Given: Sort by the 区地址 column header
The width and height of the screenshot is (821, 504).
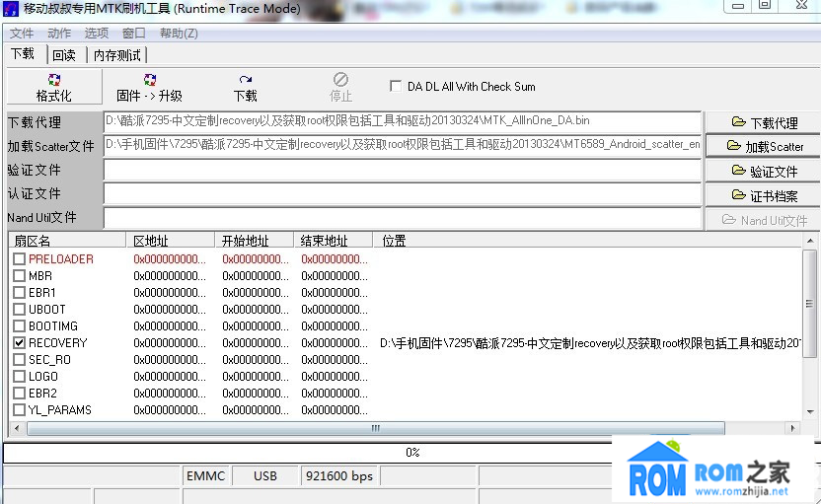Looking at the screenshot, I should point(170,241).
